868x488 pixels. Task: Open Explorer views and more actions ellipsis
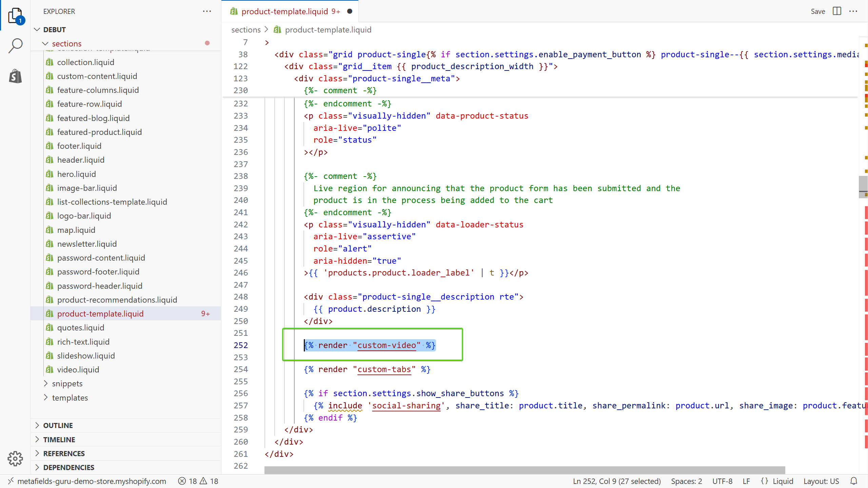(x=207, y=11)
